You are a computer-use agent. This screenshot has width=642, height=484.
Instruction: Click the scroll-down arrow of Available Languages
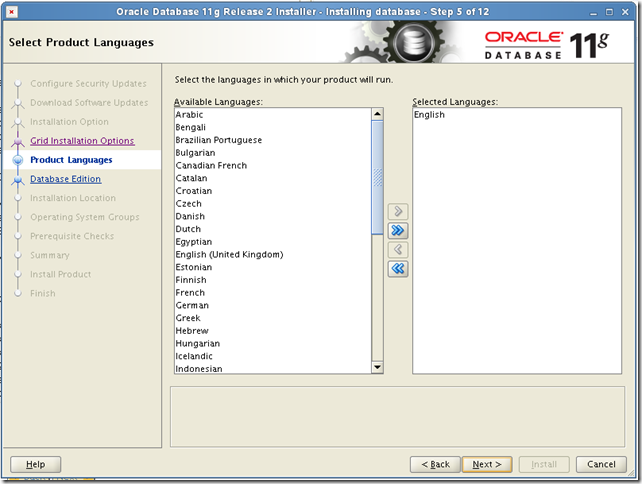click(377, 367)
